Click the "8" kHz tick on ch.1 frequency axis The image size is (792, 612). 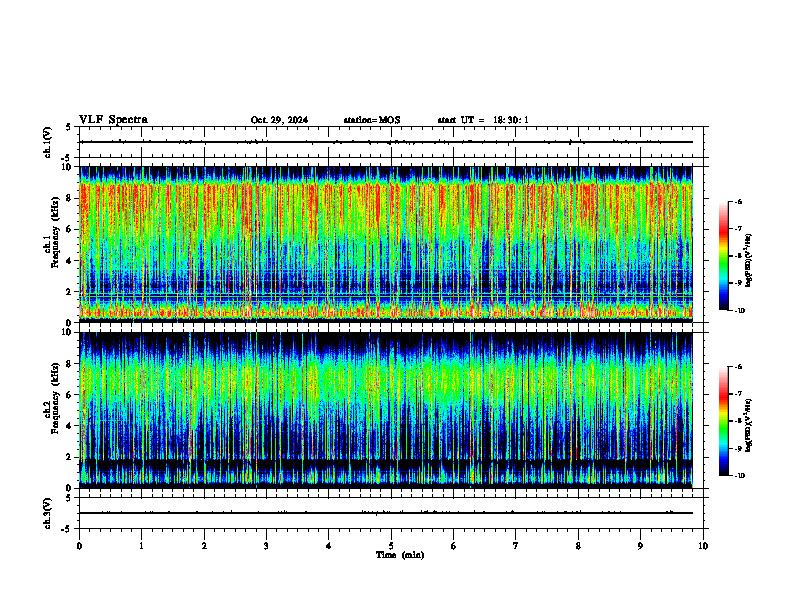[x=69, y=198]
